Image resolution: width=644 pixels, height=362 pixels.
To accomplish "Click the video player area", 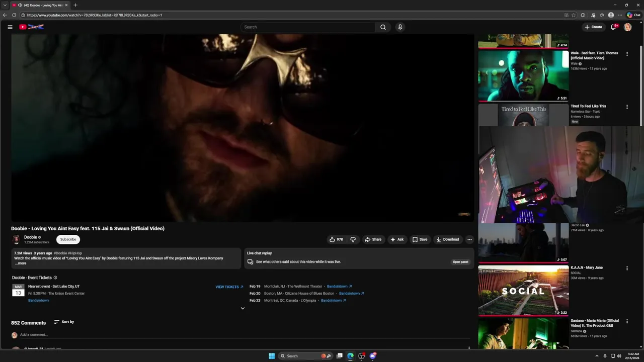I will (243, 128).
